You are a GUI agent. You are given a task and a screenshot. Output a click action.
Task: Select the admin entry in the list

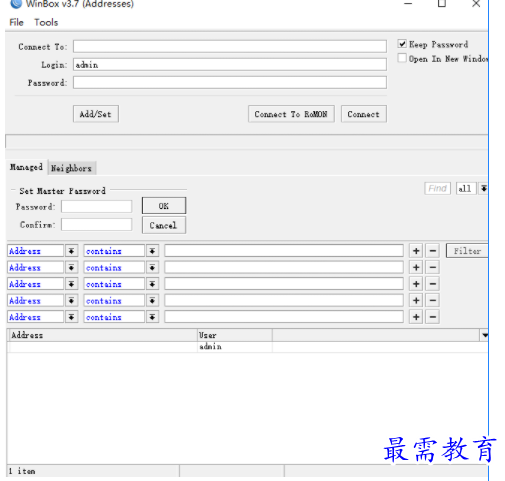(248, 347)
